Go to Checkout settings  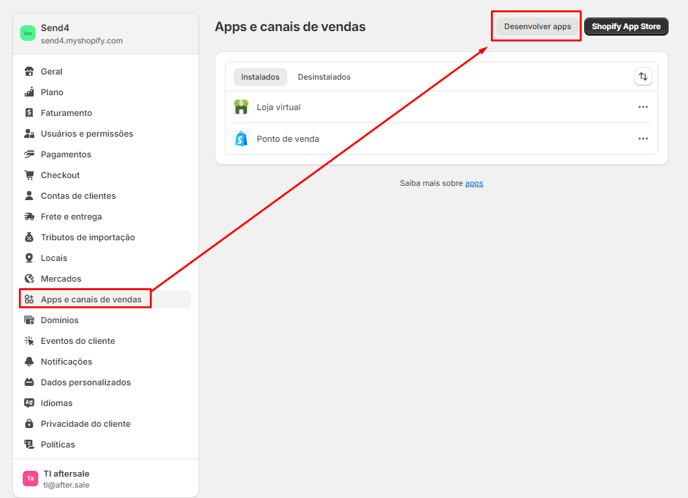point(105,175)
